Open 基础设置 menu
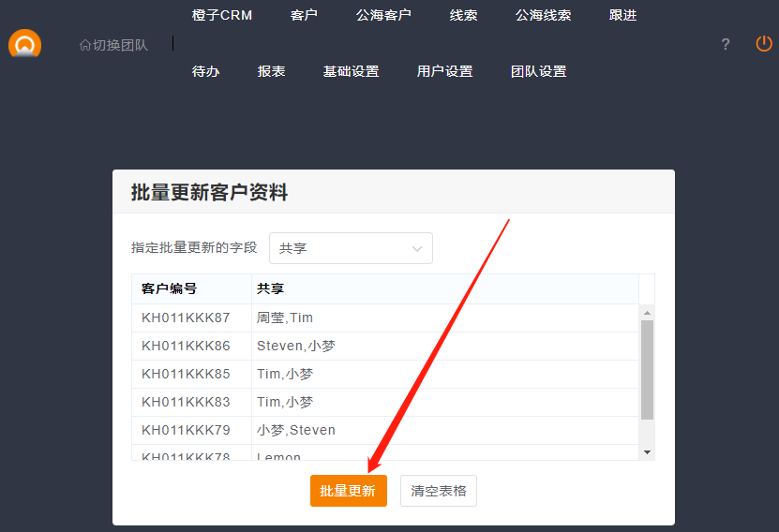 (x=351, y=71)
